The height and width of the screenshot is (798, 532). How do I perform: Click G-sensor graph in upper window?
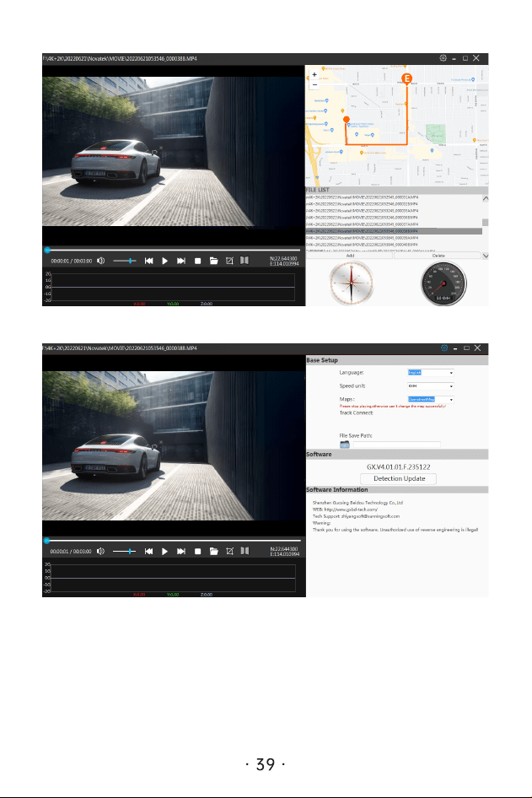173,288
